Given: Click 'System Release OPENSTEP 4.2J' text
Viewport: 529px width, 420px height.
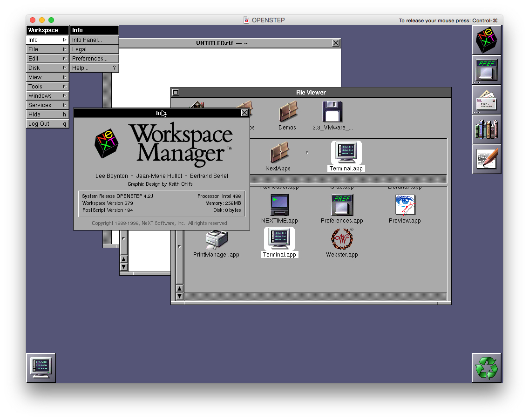Looking at the screenshot, I should pyautogui.click(x=117, y=196).
